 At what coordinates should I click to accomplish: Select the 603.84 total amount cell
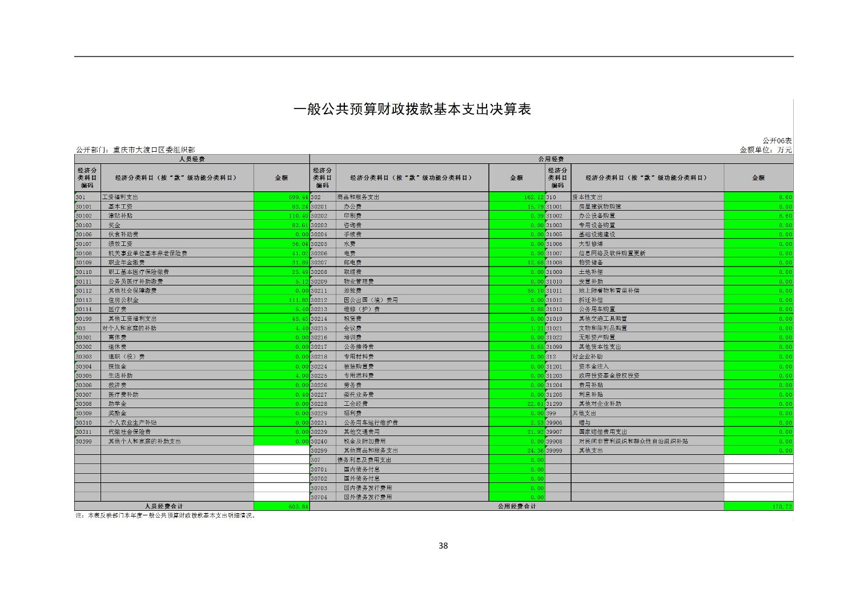coord(282,506)
